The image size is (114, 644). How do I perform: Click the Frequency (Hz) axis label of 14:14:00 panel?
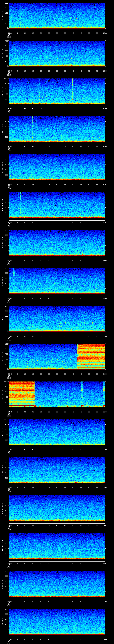click(3, 16)
